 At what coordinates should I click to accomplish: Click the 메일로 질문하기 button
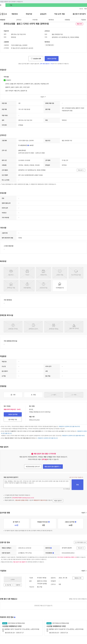pos(58,501)
